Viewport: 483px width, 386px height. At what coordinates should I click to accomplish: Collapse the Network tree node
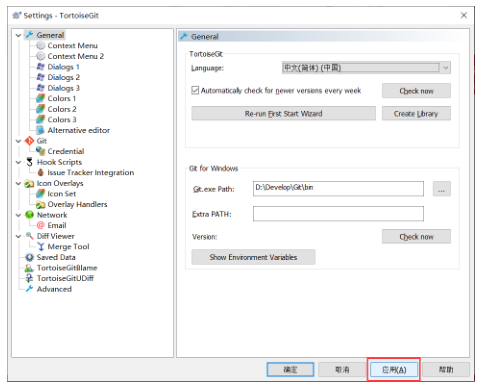[x=19, y=215]
